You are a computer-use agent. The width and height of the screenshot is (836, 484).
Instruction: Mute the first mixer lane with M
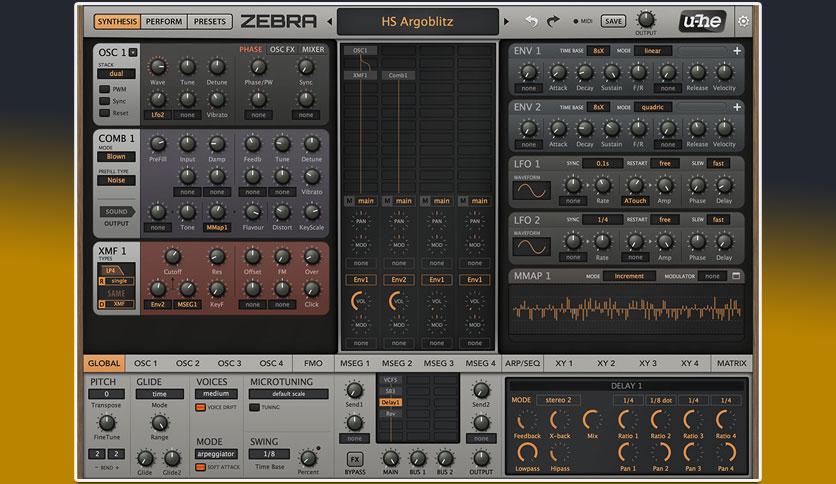[x=349, y=201]
